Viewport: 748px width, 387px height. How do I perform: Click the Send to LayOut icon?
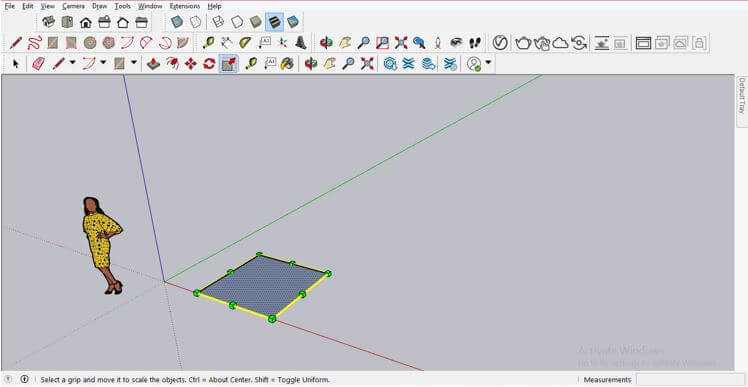(x=428, y=63)
